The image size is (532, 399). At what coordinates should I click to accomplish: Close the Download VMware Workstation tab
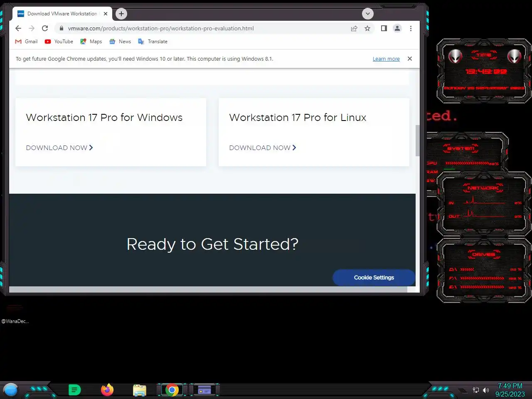pos(106,14)
